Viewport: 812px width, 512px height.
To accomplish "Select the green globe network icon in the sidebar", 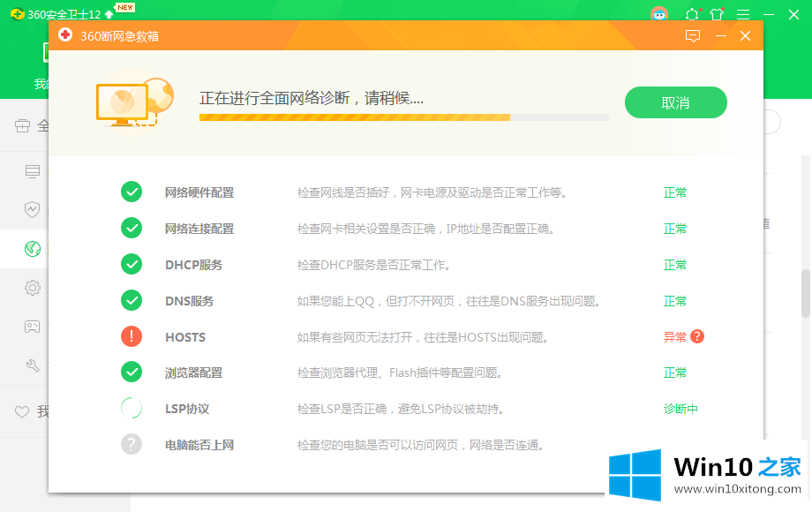I will point(33,248).
